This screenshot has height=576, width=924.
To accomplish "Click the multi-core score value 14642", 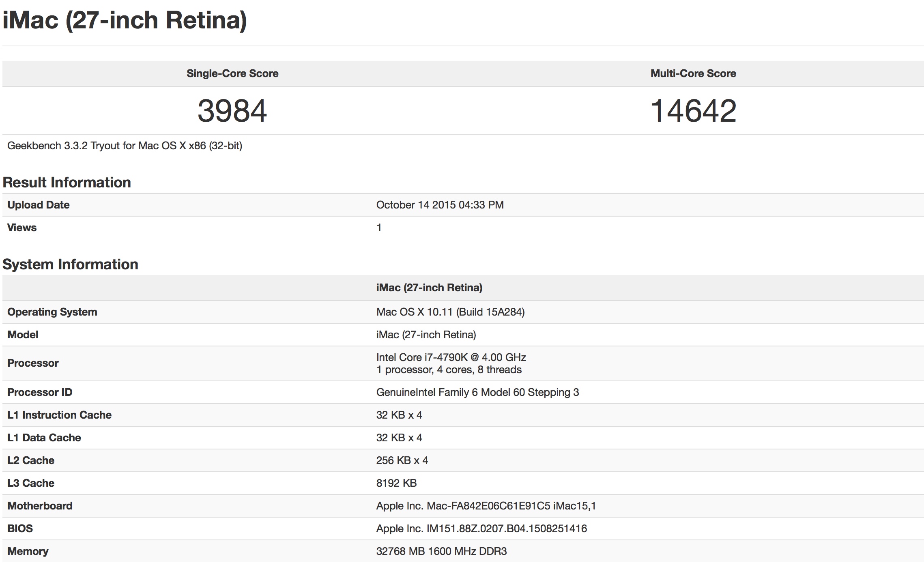I will pos(693,111).
